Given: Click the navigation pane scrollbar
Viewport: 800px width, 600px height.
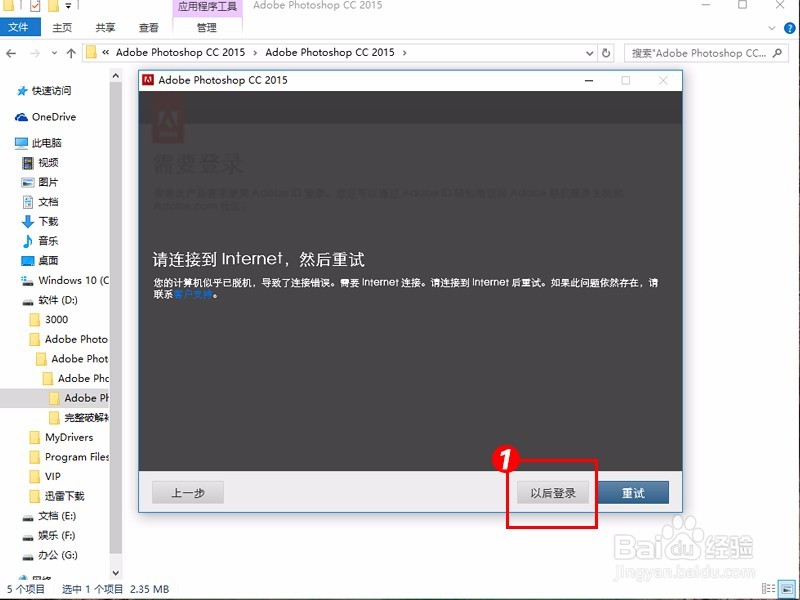Looking at the screenshot, I should [x=117, y=300].
